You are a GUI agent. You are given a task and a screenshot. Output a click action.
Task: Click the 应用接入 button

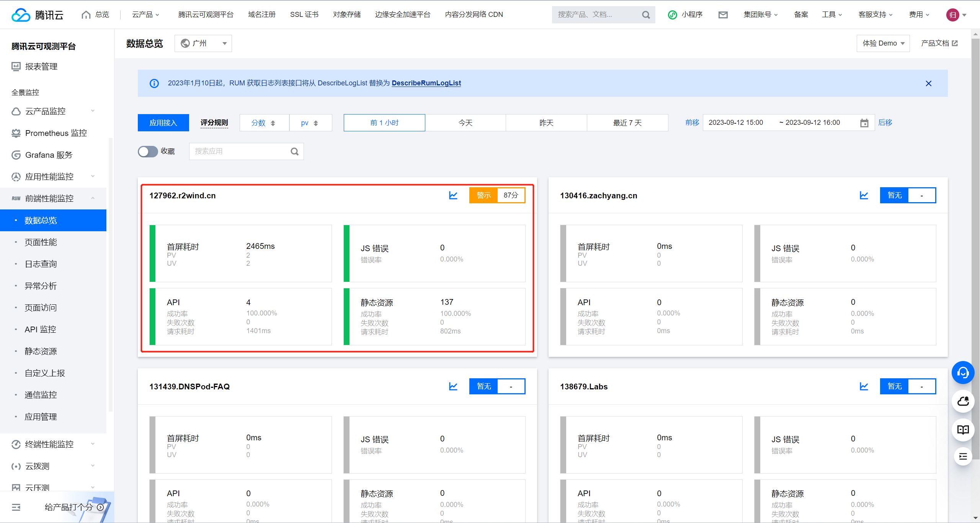163,123
